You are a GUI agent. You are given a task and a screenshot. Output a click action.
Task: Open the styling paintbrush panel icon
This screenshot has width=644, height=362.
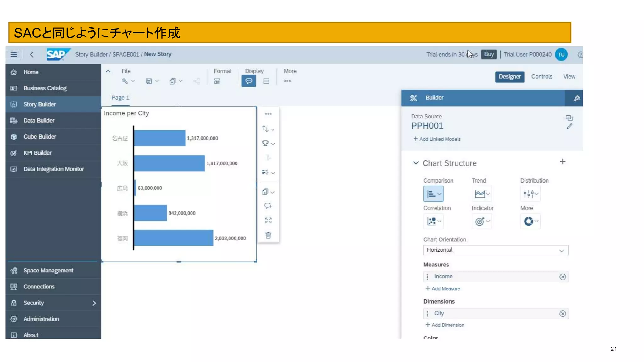tap(576, 98)
